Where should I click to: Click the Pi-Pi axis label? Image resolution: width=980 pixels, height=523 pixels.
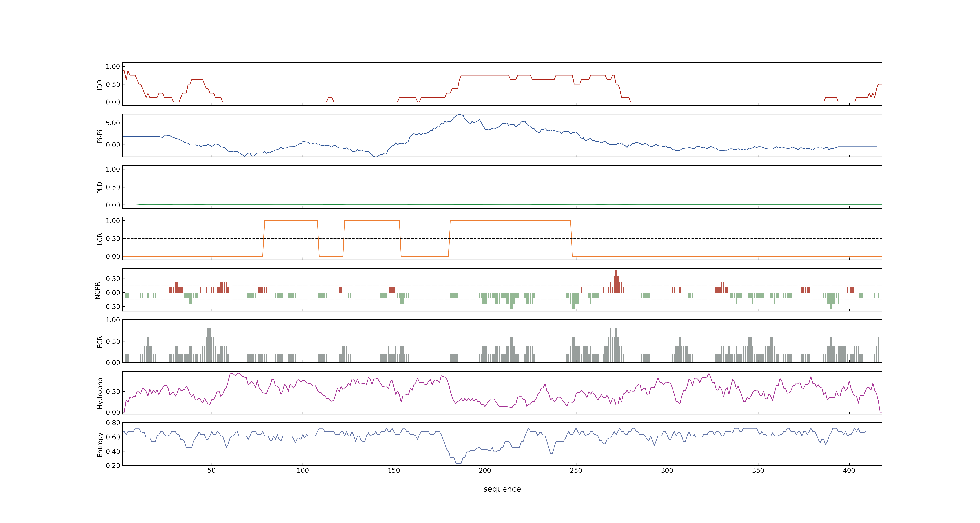pyautogui.click(x=100, y=136)
